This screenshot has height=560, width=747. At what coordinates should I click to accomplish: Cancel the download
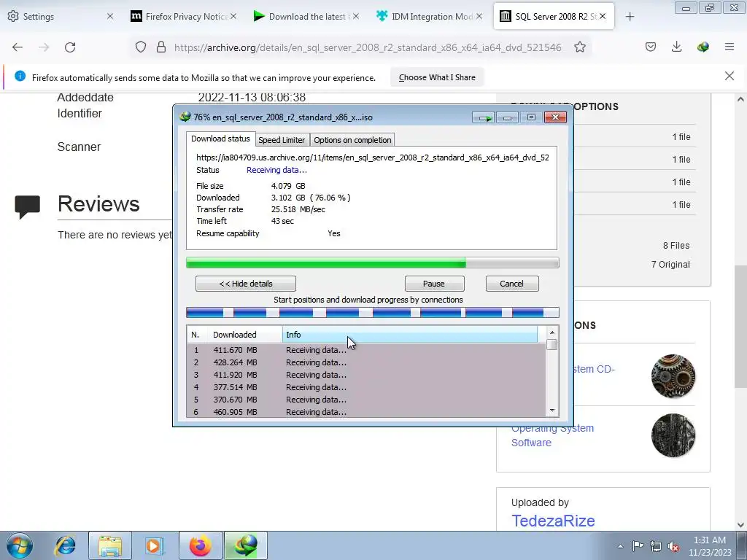pyautogui.click(x=511, y=284)
